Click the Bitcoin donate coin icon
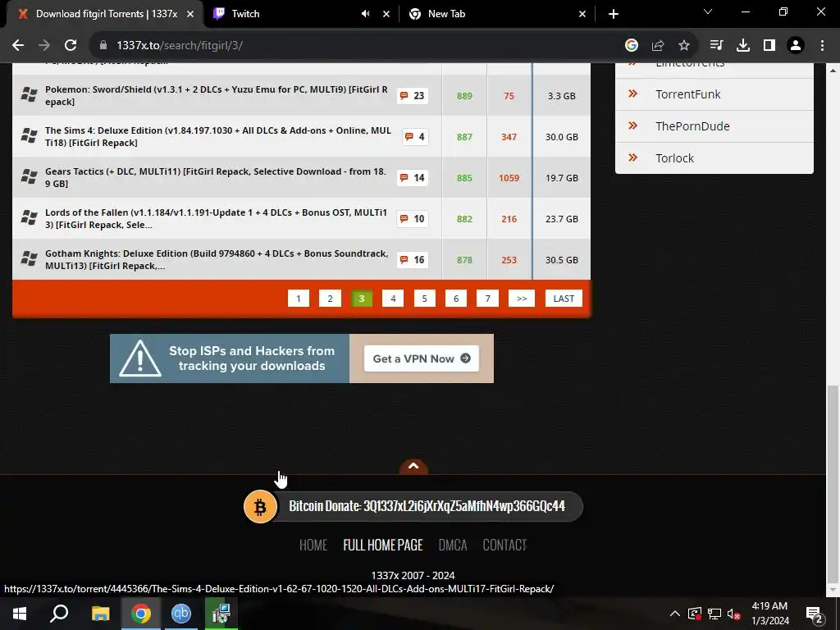Viewport: 840px width, 630px height. click(260, 507)
